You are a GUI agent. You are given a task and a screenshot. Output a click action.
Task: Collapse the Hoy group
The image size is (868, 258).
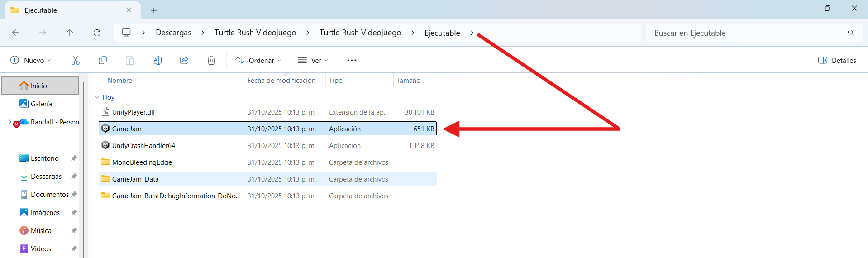coord(97,97)
